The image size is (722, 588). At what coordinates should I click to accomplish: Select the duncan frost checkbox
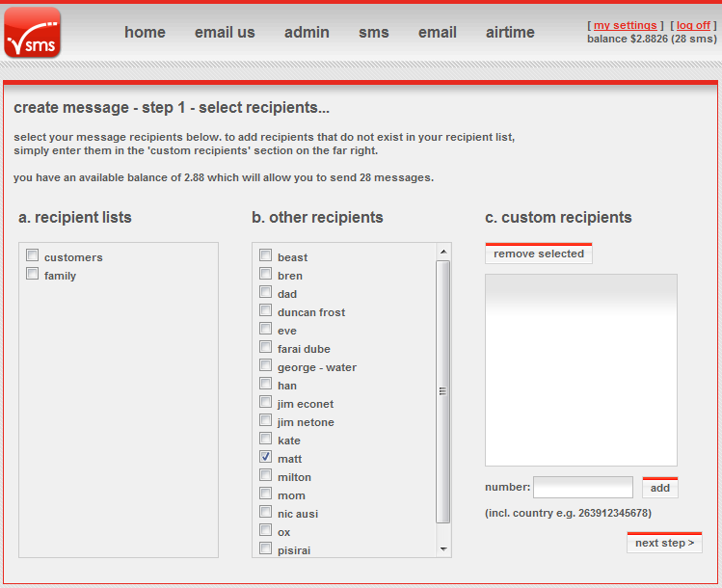pos(265,311)
